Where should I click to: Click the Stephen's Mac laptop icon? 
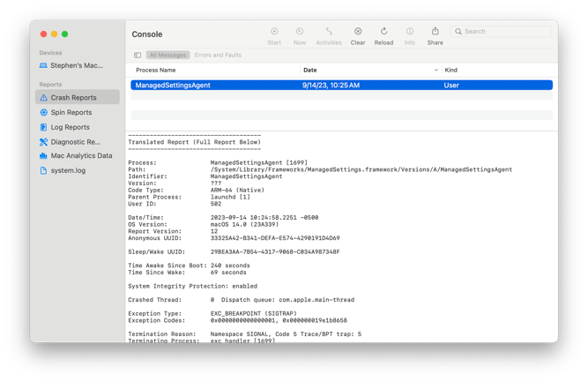[x=43, y=65]
